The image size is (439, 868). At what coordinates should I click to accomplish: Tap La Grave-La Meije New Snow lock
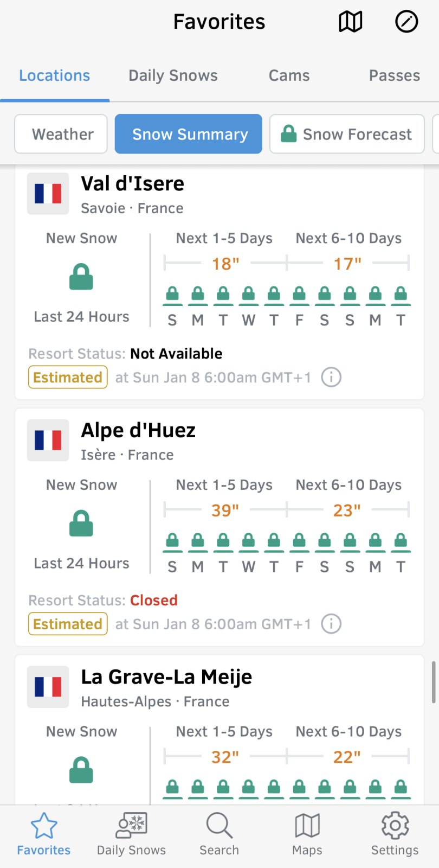(81, 770)
